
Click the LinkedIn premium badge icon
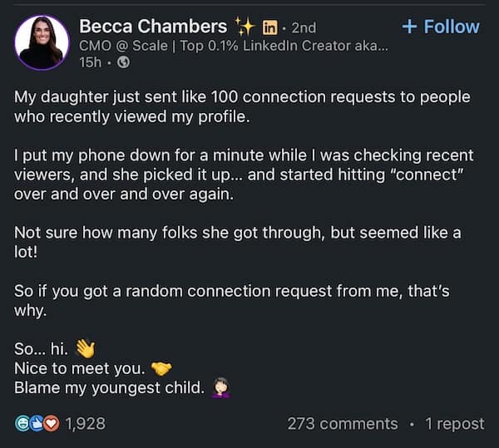(x=269, y=27)
